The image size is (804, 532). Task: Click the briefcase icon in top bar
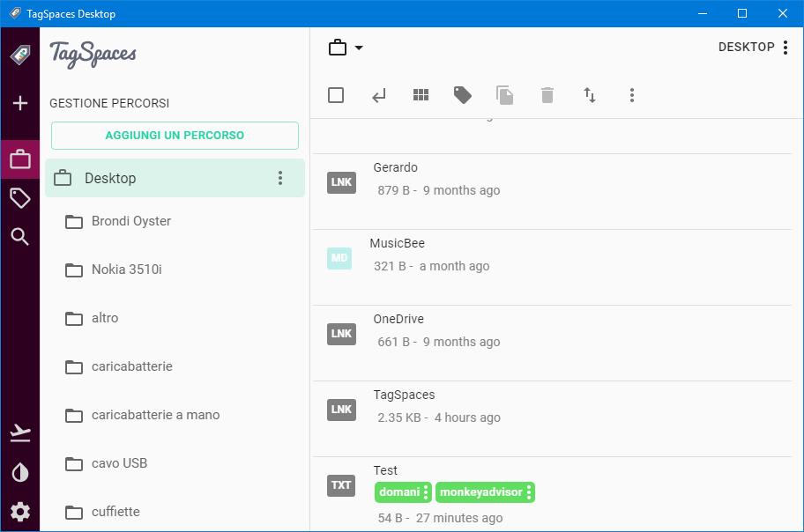338,48
